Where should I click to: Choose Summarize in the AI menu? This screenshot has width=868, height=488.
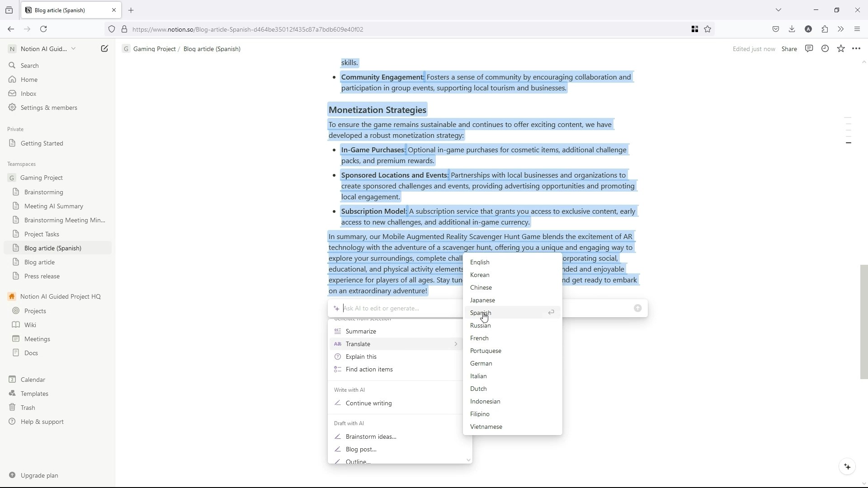(361, 332)
